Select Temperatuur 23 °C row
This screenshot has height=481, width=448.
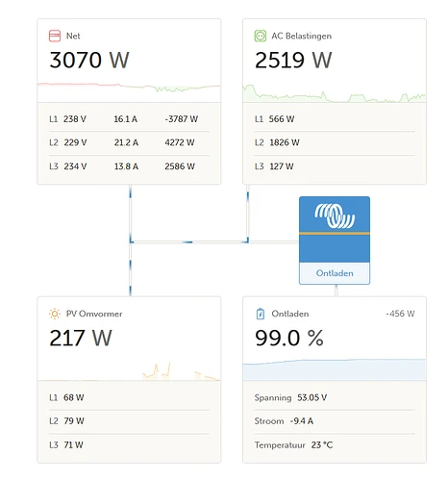coord(335,445)
